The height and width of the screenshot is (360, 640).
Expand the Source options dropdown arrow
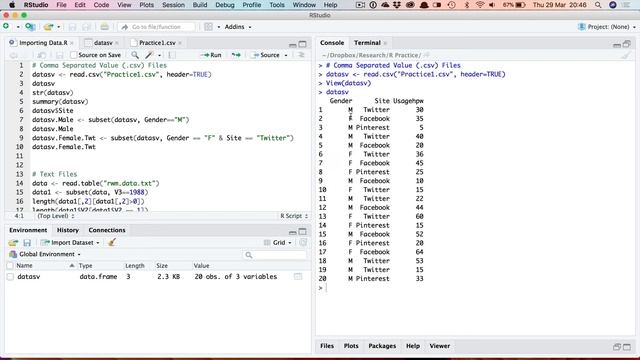click(286, 55)
